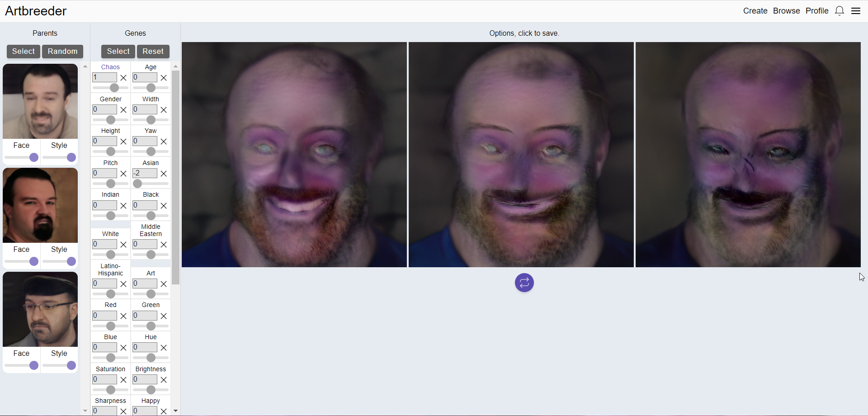Click the Asian value input field
Viewport: 868px width, 416px height.
point(145,173)
